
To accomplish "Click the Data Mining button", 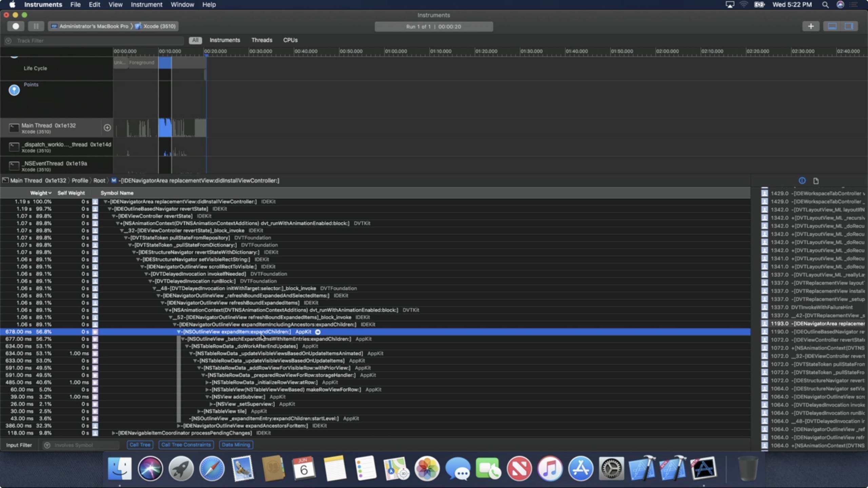I will (x=236, y=445).
